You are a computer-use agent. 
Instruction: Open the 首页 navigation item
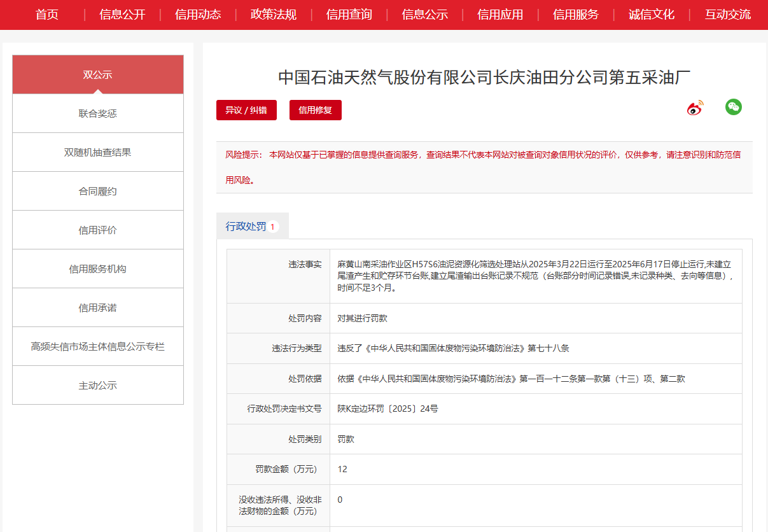pyautogui.click(x=47, y=15)
